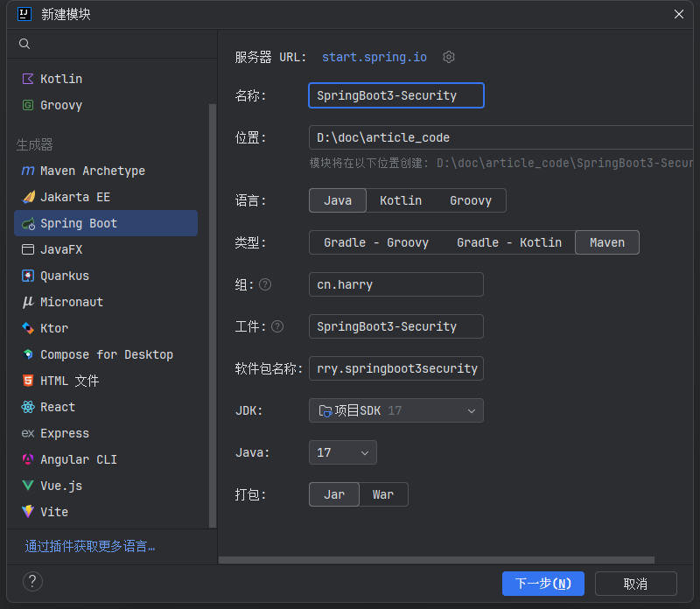Click the Jakarta EE icon
This screenshot has height=609, width=700.
(x=28, y=197)
